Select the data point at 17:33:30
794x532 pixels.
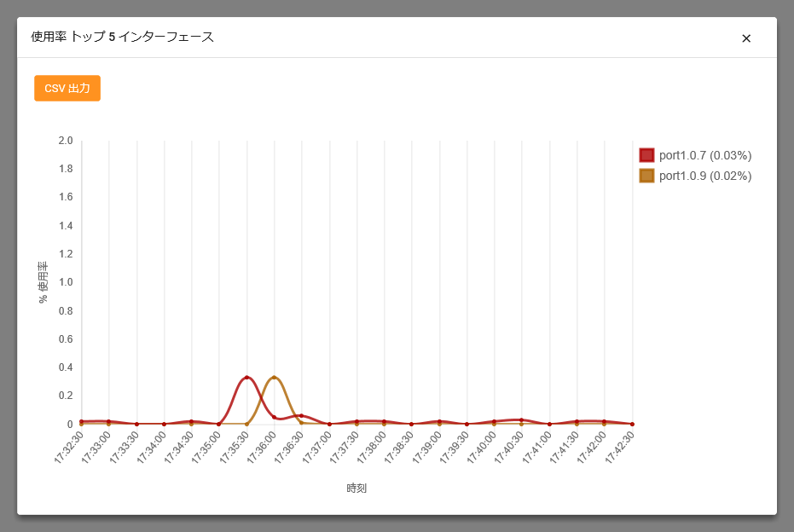136,424
